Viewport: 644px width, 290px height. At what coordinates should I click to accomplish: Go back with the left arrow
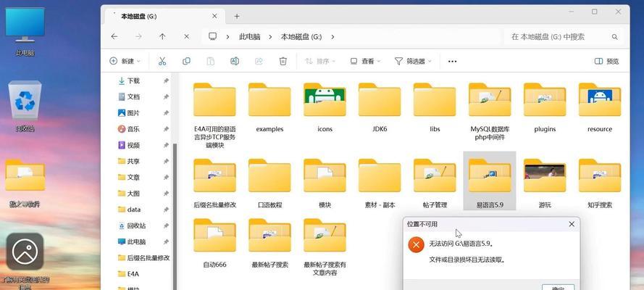point(114,36)
